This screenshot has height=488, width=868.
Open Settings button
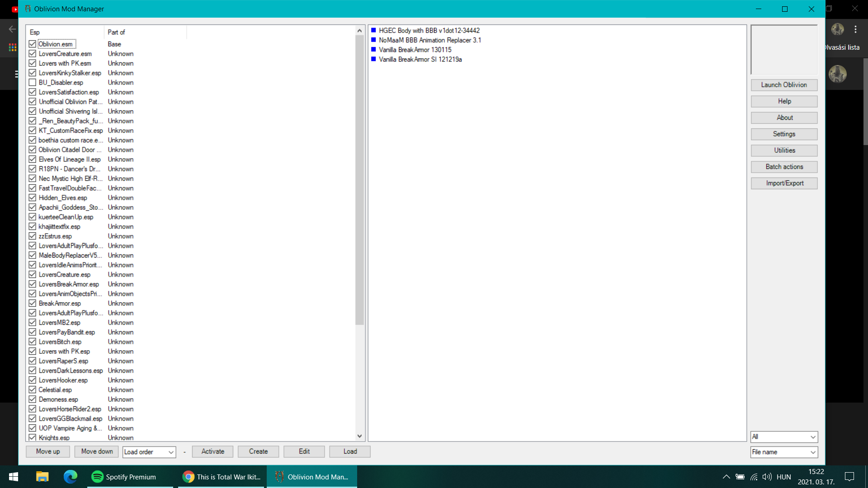tap(784, 134)
